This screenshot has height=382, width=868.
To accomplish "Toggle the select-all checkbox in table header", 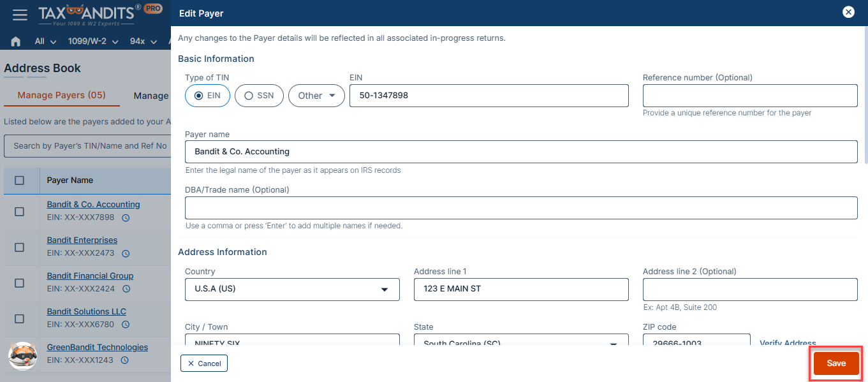I will pyautogui.click(x=20, y=180).
